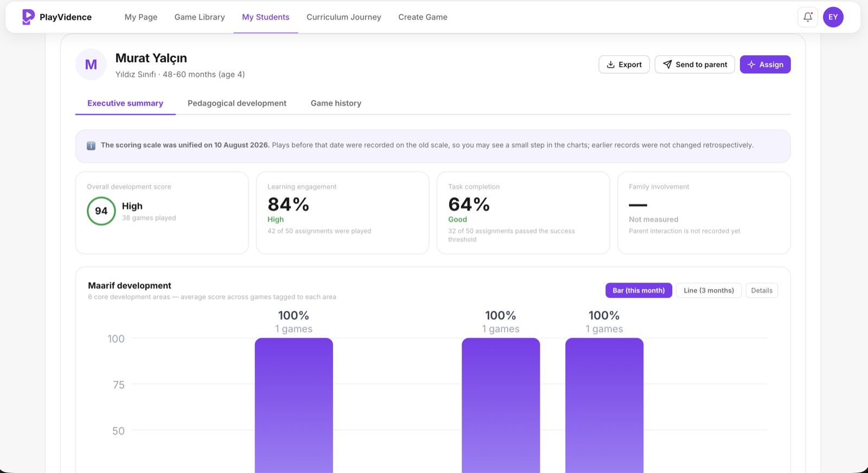Open the Maarif development Details
868x473 pixels.
[x=762, y=290]
